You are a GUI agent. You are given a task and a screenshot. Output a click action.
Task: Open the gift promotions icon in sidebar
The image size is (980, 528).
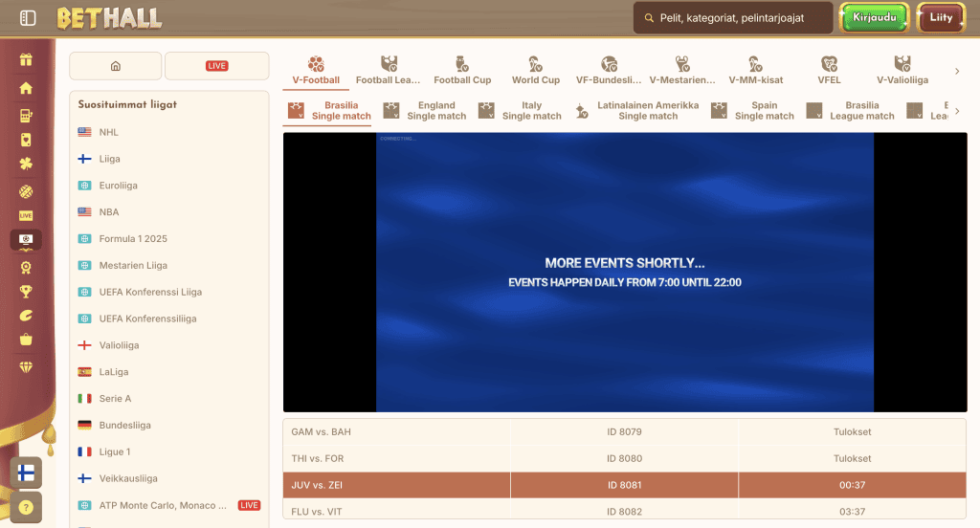pyautogui.click(x=26, y=60)
